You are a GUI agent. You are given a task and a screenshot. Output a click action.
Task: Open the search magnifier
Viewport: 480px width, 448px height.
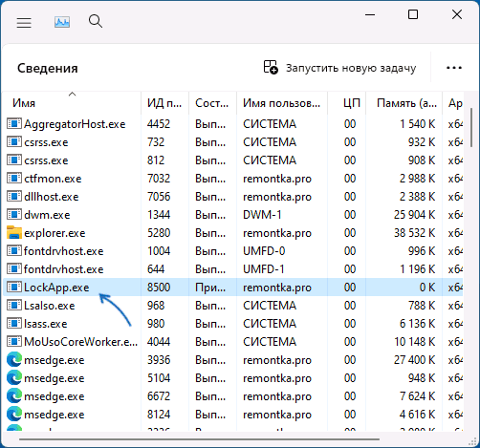pos(96,22)
